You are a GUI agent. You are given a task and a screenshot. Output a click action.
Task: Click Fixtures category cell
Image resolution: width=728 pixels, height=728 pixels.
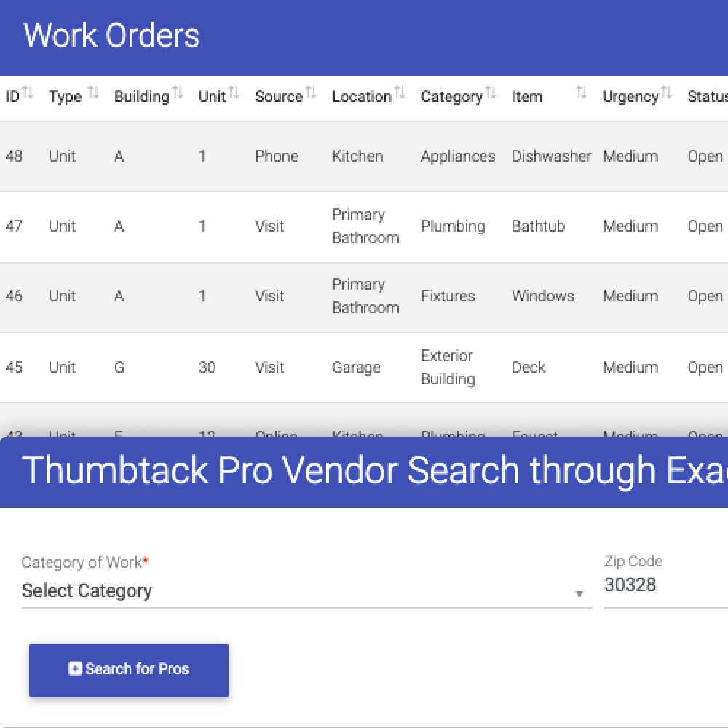point(448,296)
